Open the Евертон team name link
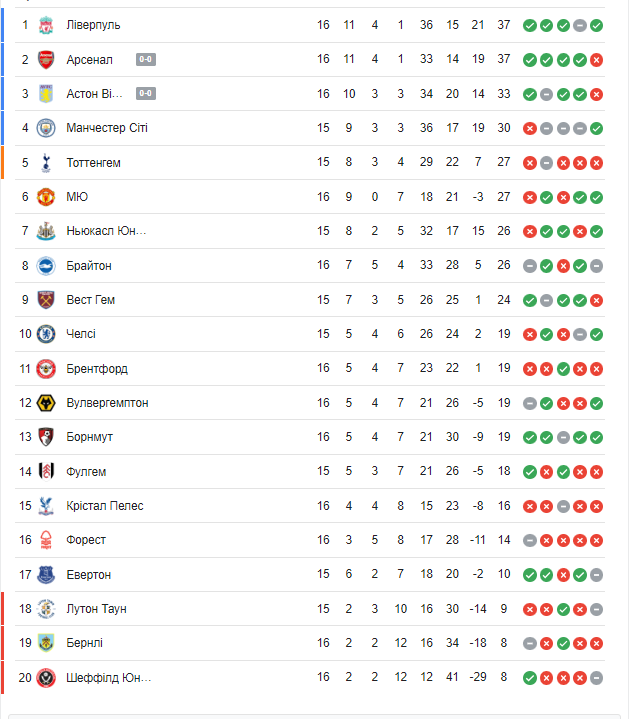 pos(89,575)
